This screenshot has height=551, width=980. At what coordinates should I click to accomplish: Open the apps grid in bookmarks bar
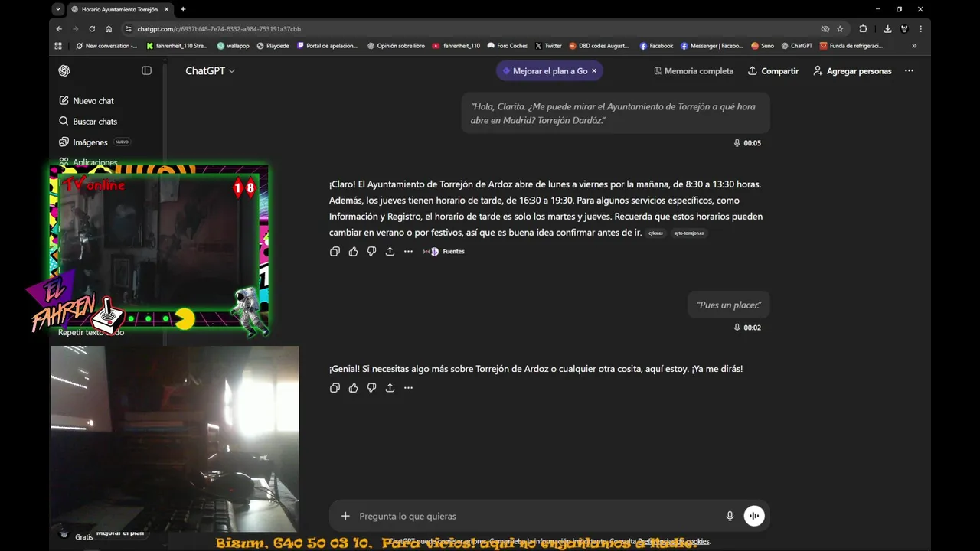tap(58, 46)
